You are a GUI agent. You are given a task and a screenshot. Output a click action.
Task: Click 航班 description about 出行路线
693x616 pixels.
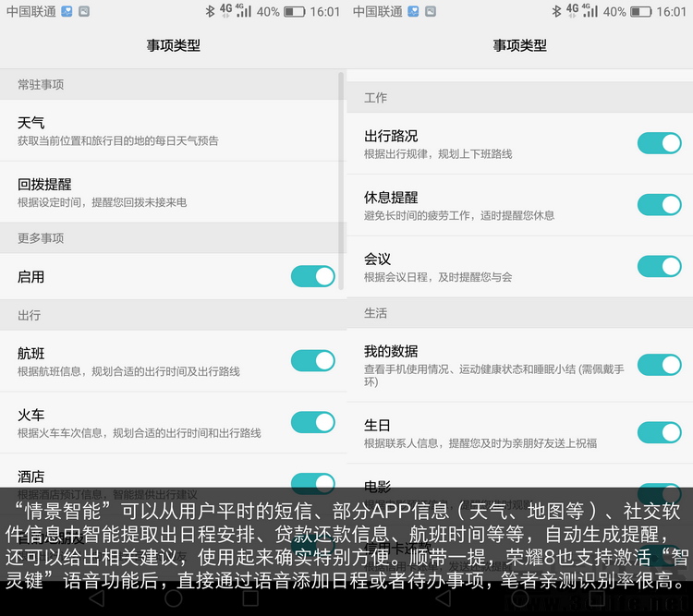pos(128,371)
